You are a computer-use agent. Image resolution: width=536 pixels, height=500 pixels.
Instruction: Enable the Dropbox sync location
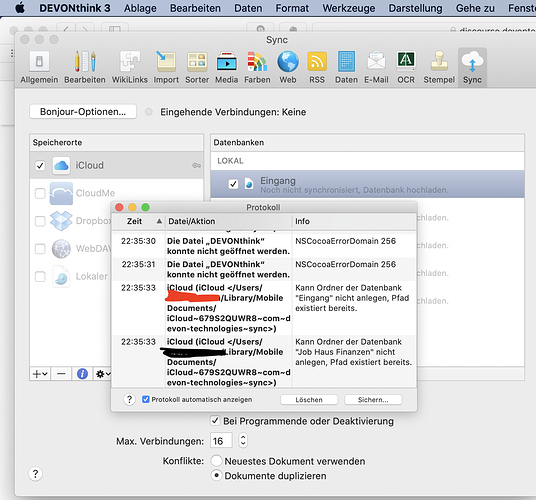pyautogui.click(x=40, y=221)
